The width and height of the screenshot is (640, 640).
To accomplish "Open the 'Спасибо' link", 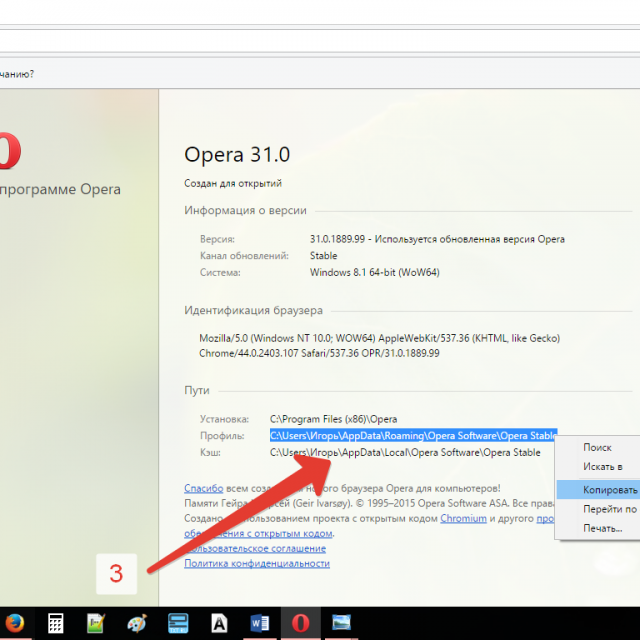I will pos(203,488).
